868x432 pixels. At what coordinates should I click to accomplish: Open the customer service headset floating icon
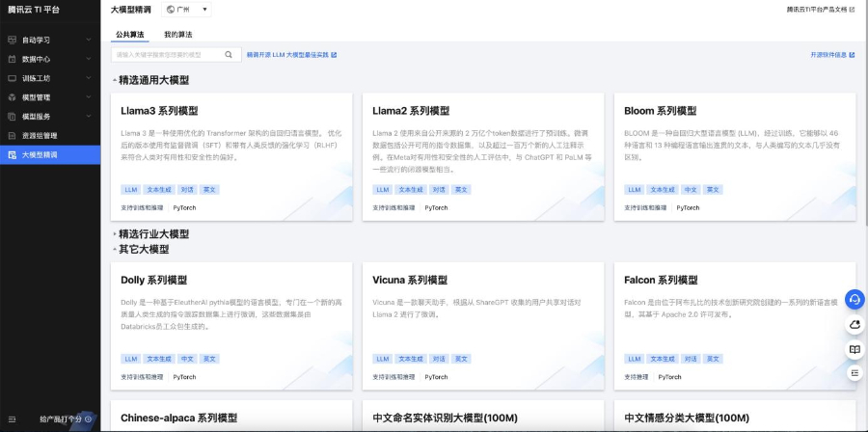854,299
